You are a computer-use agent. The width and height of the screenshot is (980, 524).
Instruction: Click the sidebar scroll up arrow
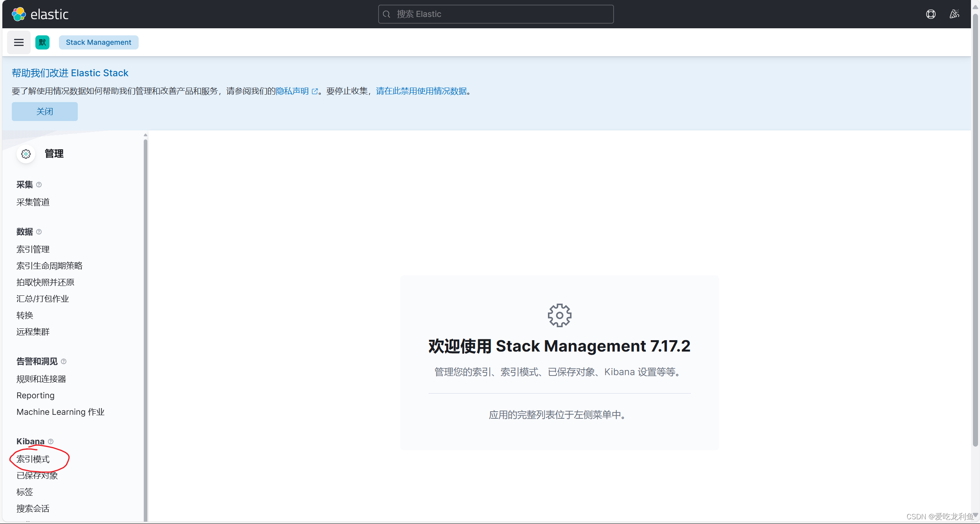[146, 135]
